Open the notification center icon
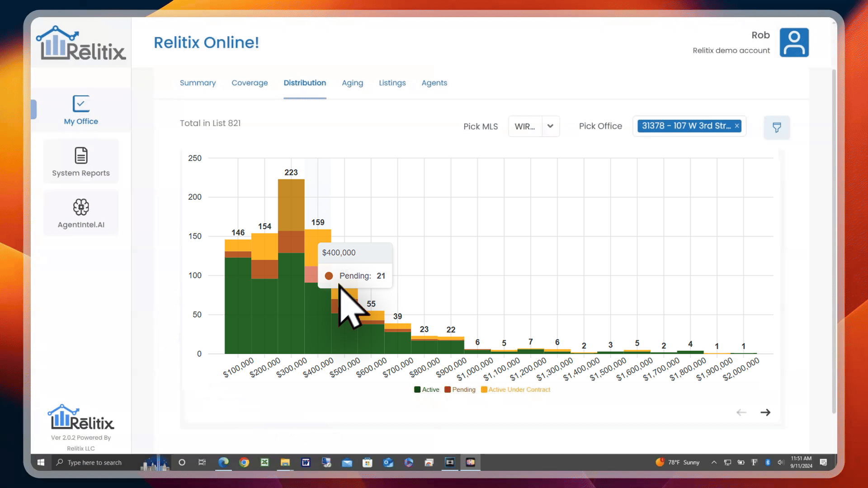868x488 pixels. coord(823,462)
